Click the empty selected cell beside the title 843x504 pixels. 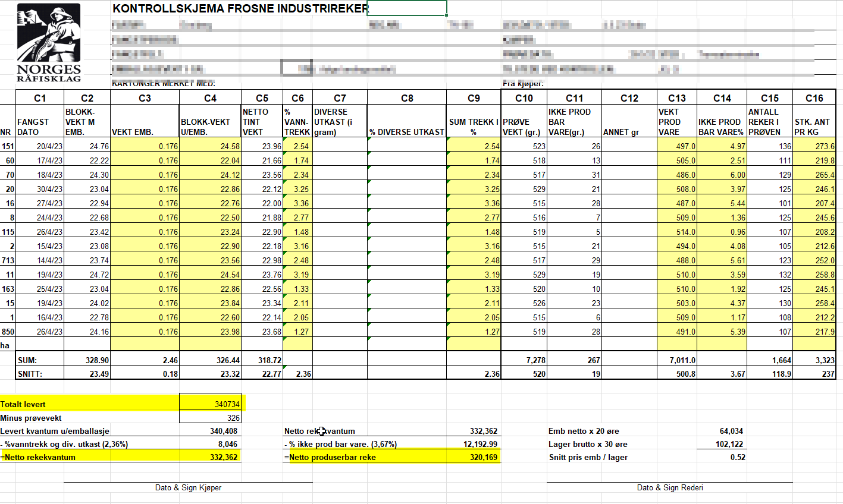point(408,8)
